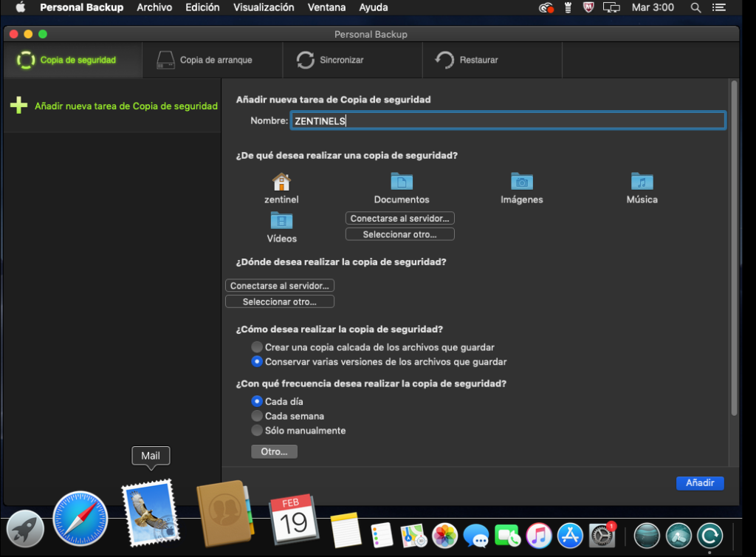Choose the Música folder icon
Viewport: 756px width, 557px height.
[642, 181]
